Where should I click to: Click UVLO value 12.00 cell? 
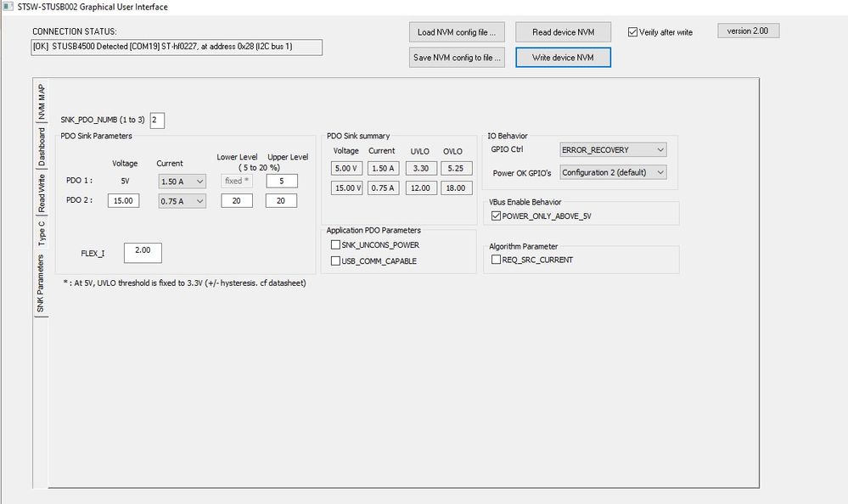[x=421, y=188]
